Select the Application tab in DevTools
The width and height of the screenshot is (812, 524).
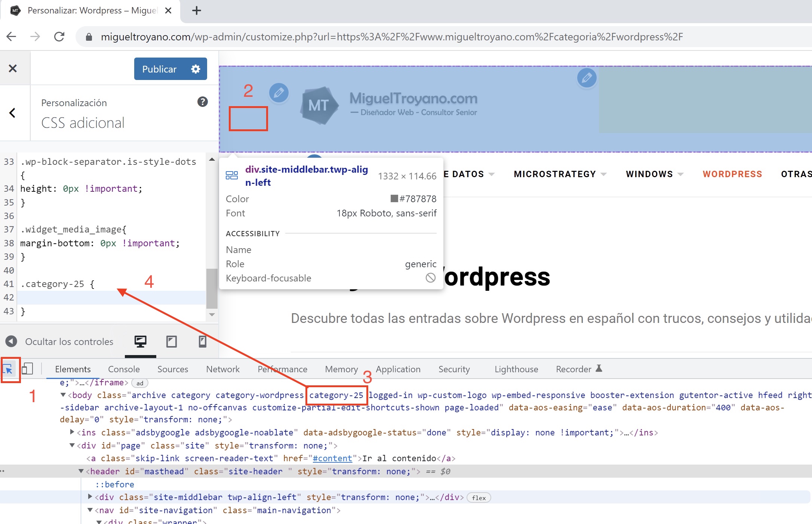[398, 369]
